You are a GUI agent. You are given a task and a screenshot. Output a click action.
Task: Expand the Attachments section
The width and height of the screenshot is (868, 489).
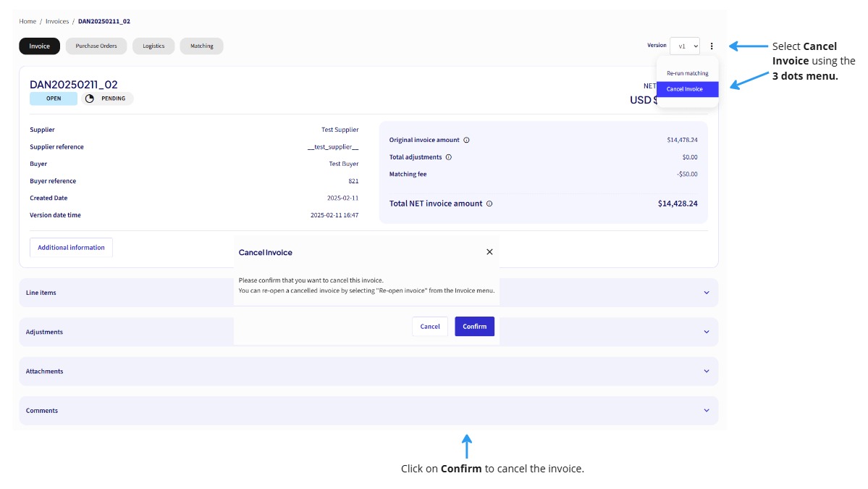point(368,371)
